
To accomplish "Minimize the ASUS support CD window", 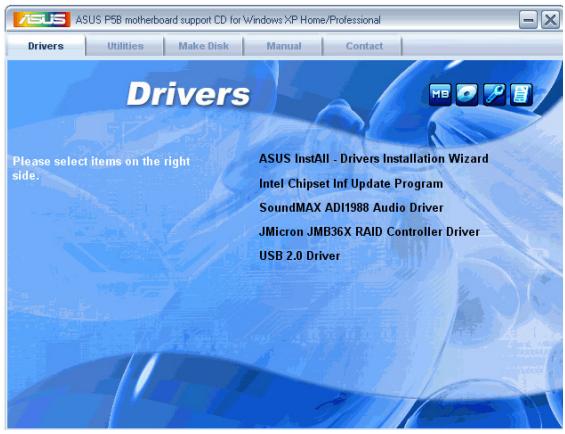I will pyautogui.click(x=528, y=19).
